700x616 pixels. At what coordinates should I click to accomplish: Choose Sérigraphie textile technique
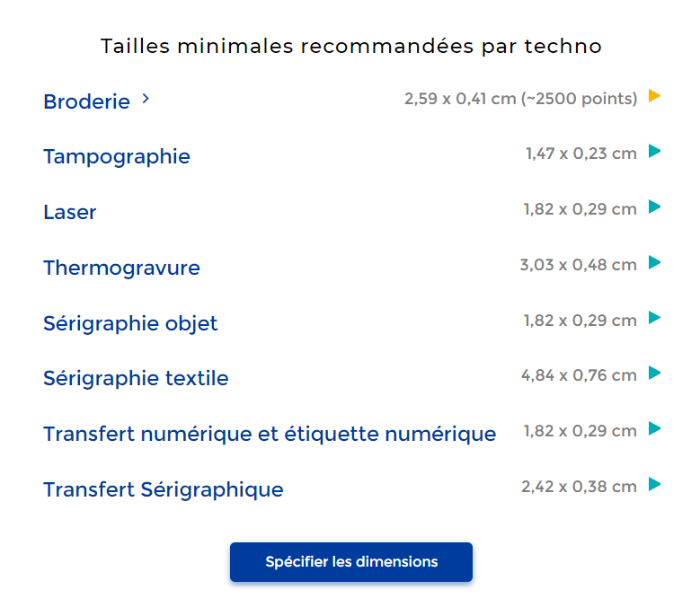136,379
